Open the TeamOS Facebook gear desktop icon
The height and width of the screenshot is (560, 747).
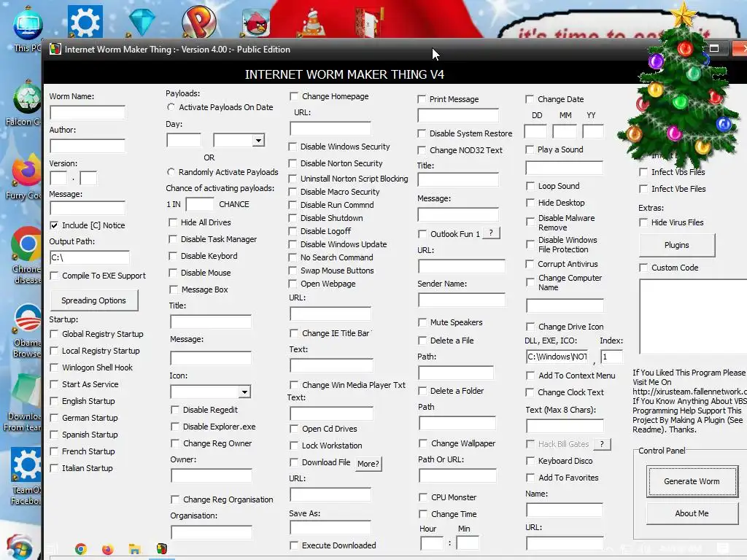pos(26,475)
